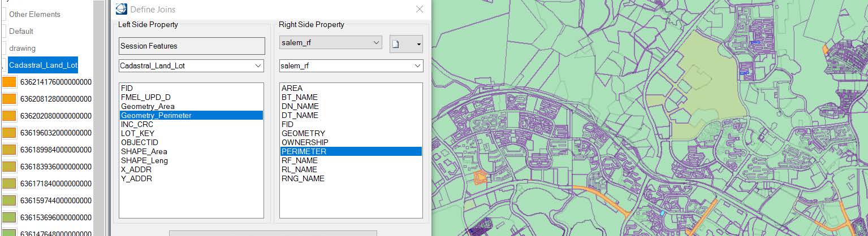Screen dimensions: 868x236
Task: Close the Define Joins dialog
Action: click(419, 9)
